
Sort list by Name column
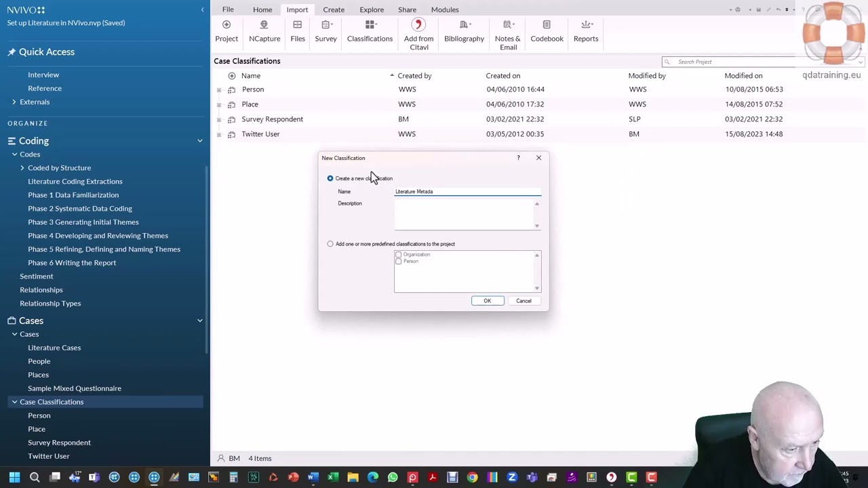(251, 76)
